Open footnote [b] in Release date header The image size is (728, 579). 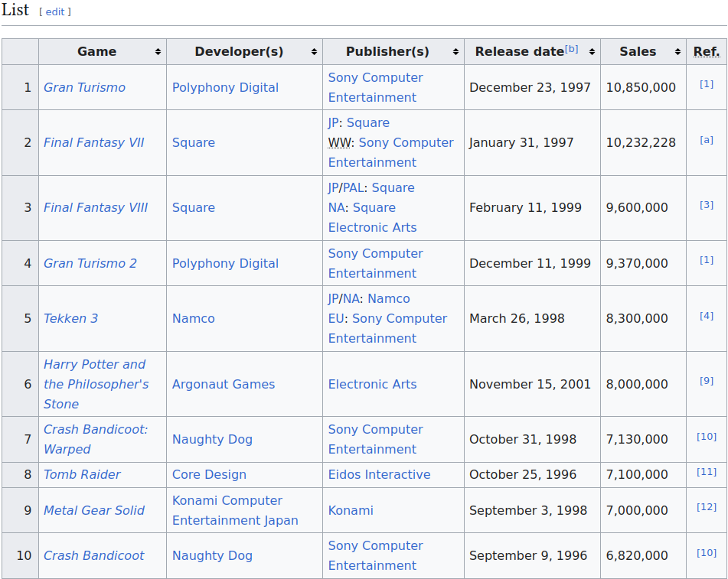tap(572, 49)
